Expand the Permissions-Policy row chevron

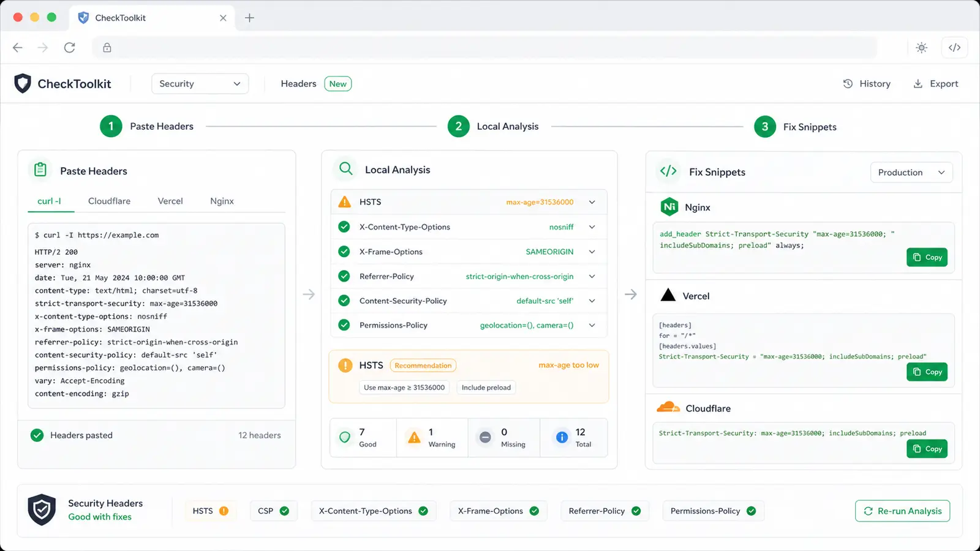(x=592, y=325)
